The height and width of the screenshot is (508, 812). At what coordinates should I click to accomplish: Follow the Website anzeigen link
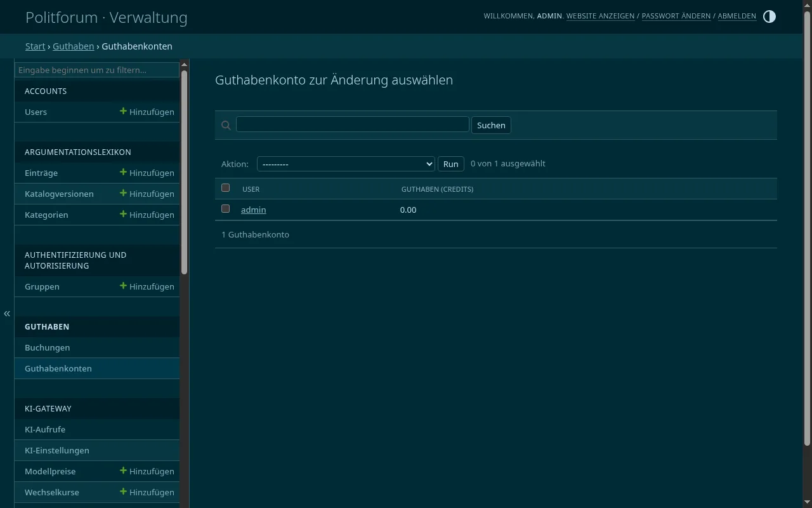[x=600, y=16]
